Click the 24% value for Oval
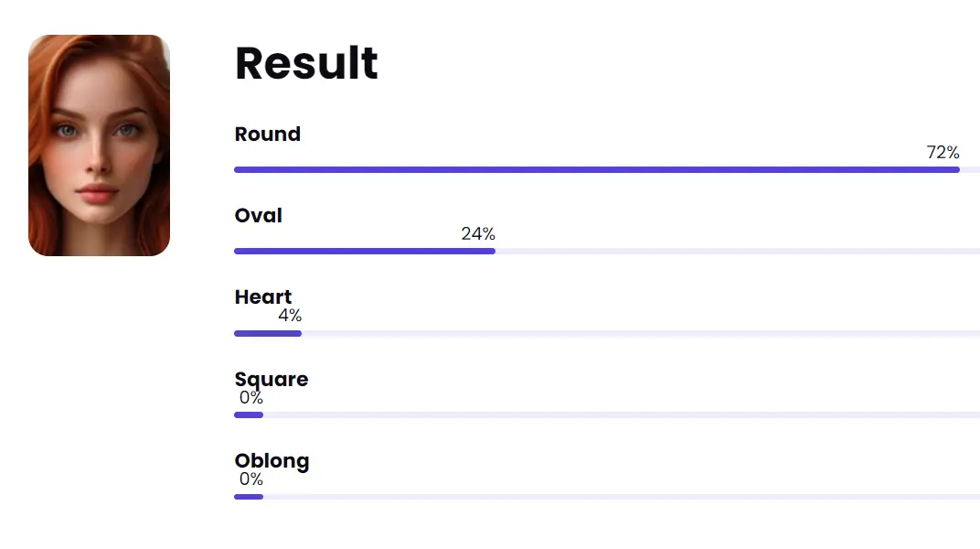980x549 pixels. click(478, 234)
